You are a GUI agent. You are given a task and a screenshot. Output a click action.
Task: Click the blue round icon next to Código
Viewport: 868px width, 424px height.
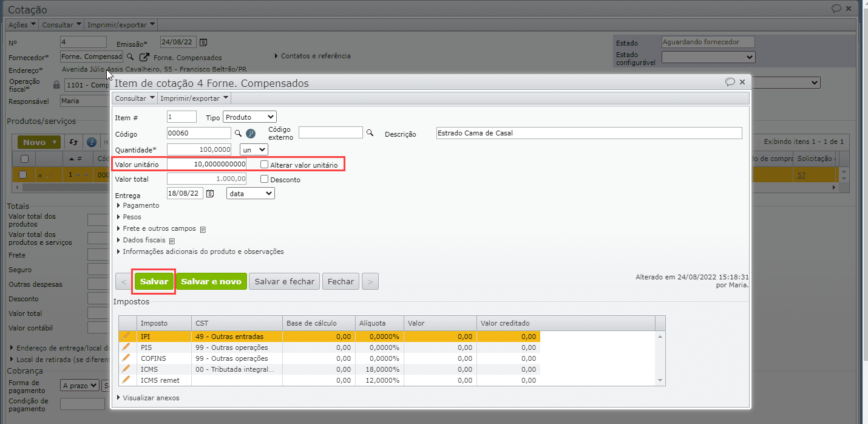tap(250, 134)
